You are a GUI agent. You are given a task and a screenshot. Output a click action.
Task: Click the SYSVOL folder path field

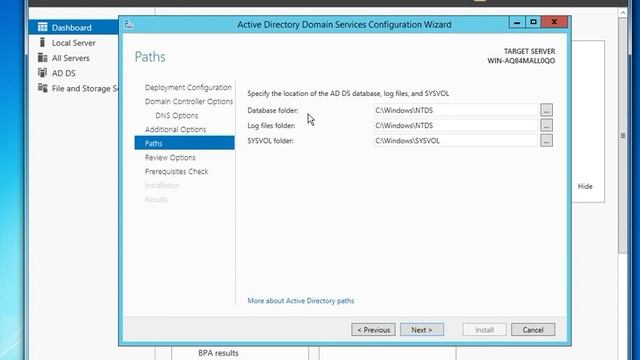point(456,140)
